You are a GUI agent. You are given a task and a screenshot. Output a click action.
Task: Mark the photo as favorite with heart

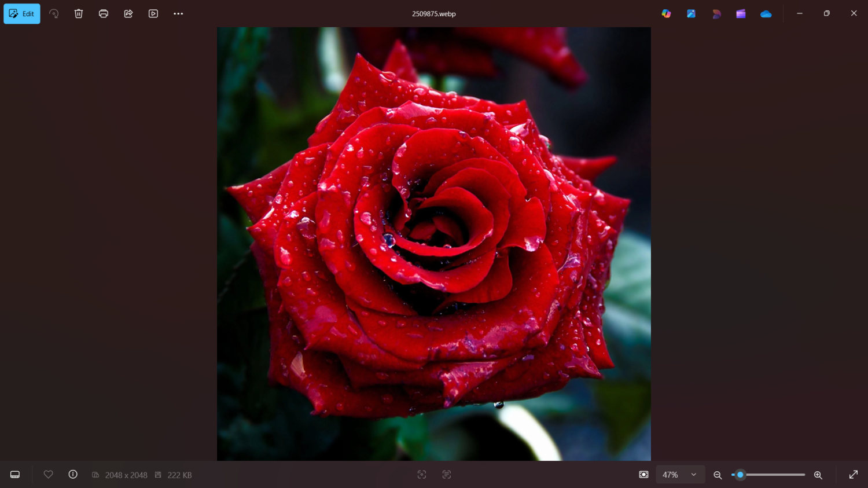tap(49, 475)
